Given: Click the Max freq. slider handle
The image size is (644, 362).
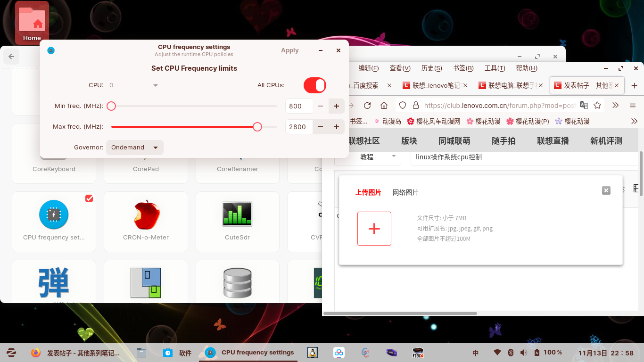Looking at the screenshot, I should click(x=257, y=127).
